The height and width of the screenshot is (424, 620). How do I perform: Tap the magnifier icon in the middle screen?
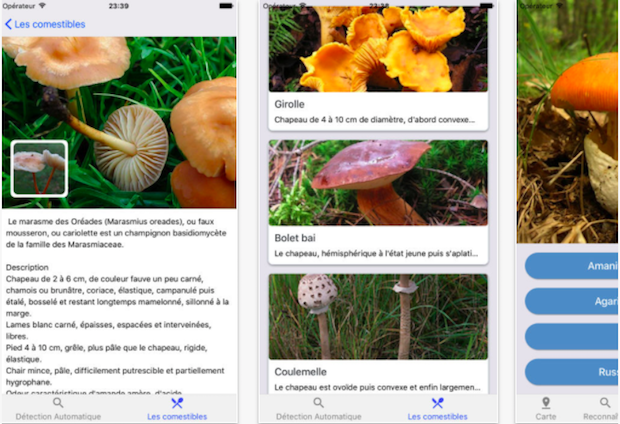(x=318, y=403)
